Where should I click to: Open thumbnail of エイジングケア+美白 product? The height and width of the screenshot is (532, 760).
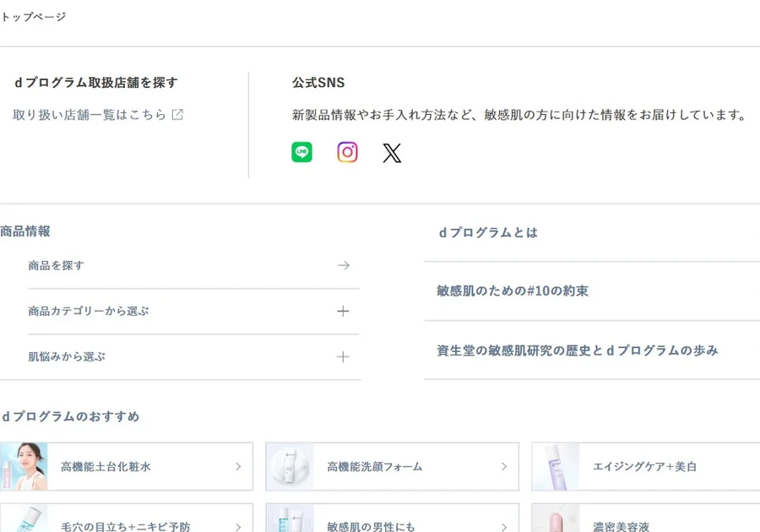[556, 467]
